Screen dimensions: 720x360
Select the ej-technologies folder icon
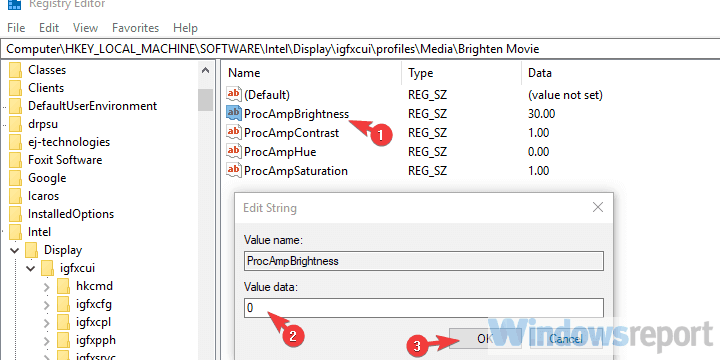pos(16,142)
